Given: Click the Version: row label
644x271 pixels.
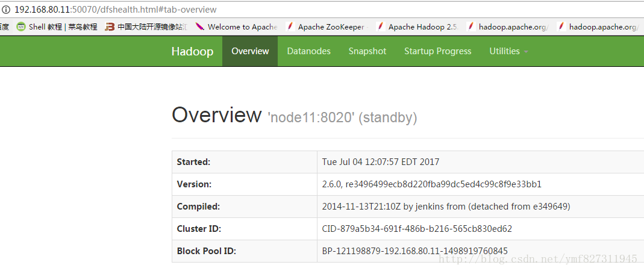Looking at the screenshot, I should click(194, 184).
